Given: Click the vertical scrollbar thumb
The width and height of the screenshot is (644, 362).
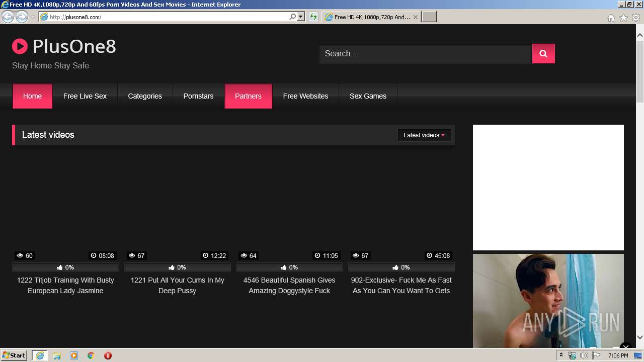Looking at the screenshot, I should pyautogui.click(x=640, y=71).
